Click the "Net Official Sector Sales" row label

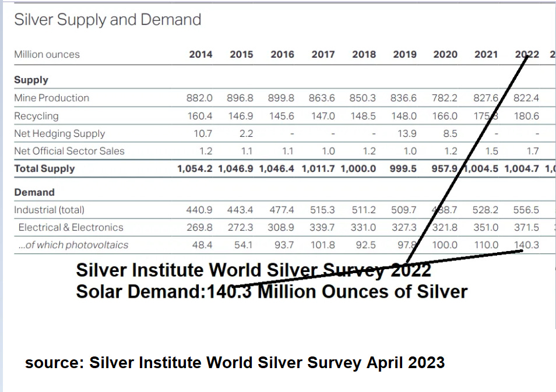pos(69,151)
